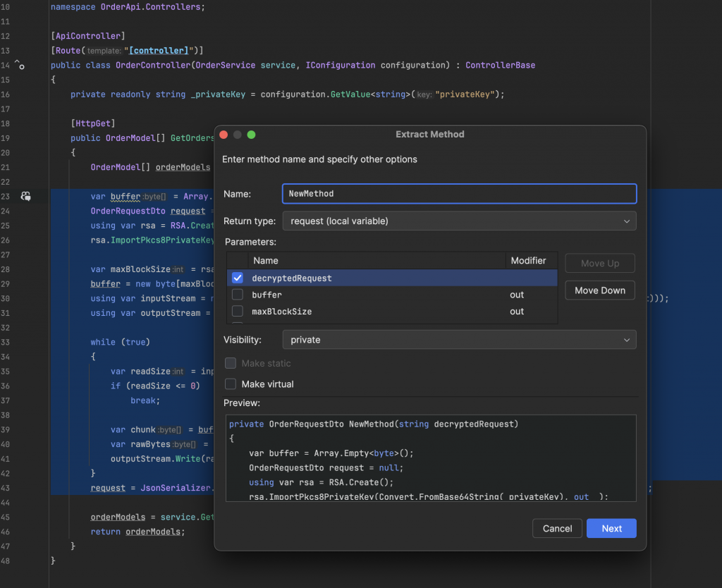Click the out modifier cell for maxBlockSize

pyautogui.click(x=518, y=312)
